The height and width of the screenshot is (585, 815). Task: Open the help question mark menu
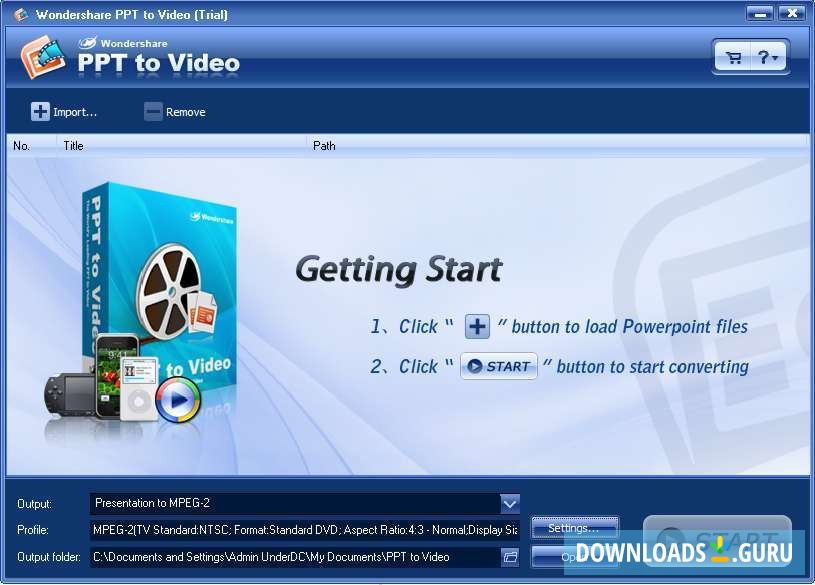pos(768,57)
